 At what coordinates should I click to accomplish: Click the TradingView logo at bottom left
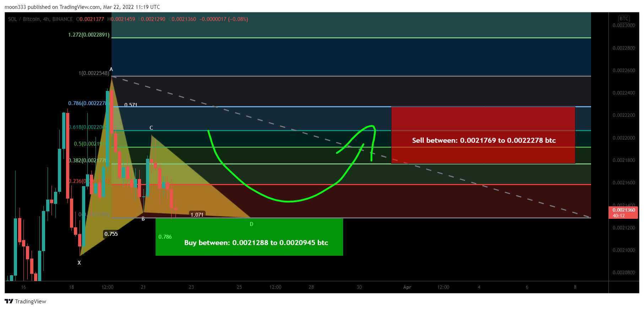[x=26, y=301]
